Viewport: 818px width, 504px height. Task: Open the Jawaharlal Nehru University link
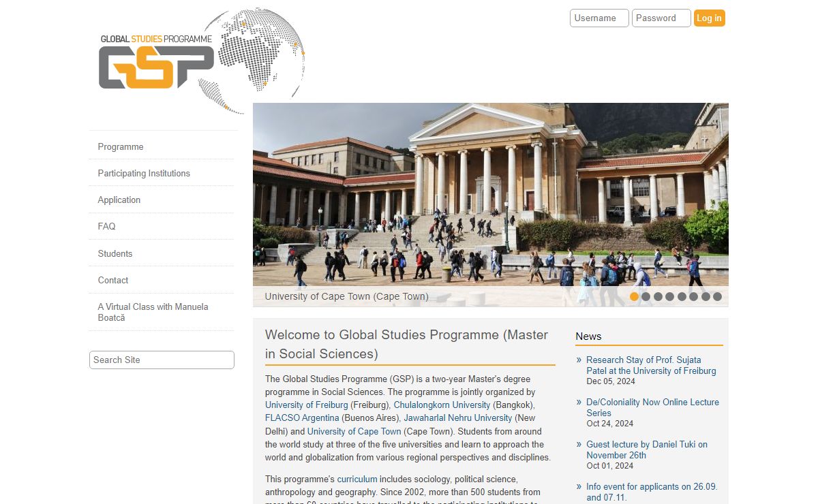457,418
